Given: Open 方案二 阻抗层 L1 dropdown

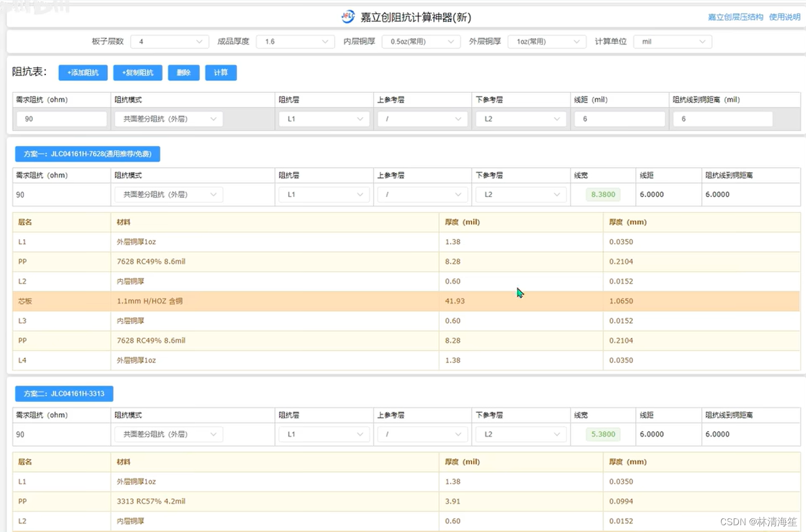Looking at the screenshot, I should click(324, 434).
